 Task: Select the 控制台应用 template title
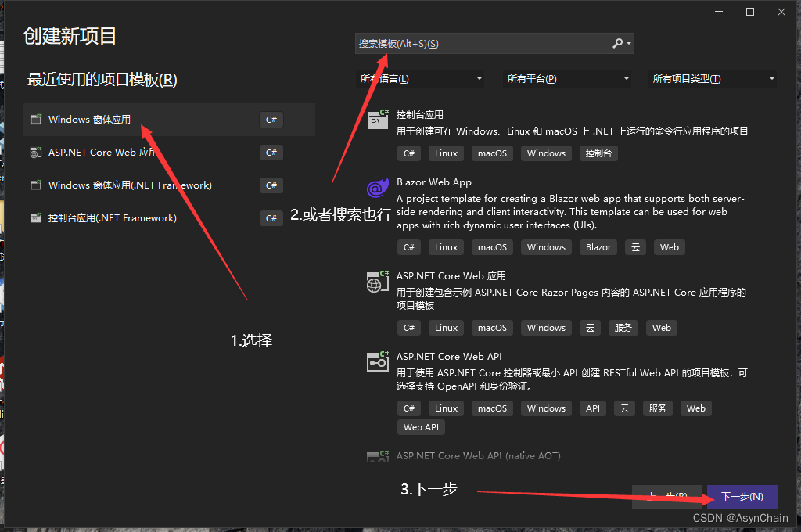(420, 115)
